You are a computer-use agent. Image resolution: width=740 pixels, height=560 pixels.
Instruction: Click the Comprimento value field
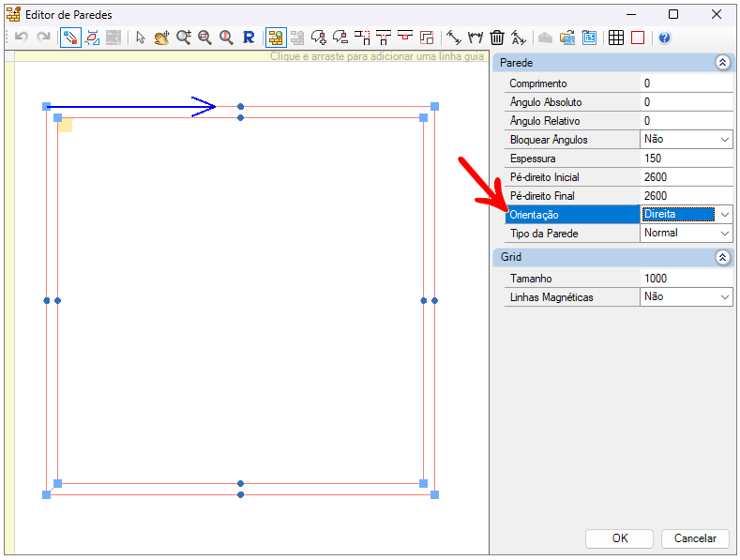coord(687,83)
